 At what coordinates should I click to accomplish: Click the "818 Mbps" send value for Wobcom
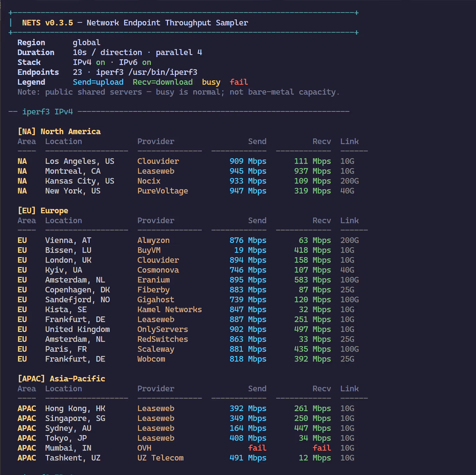pos(248,359)
